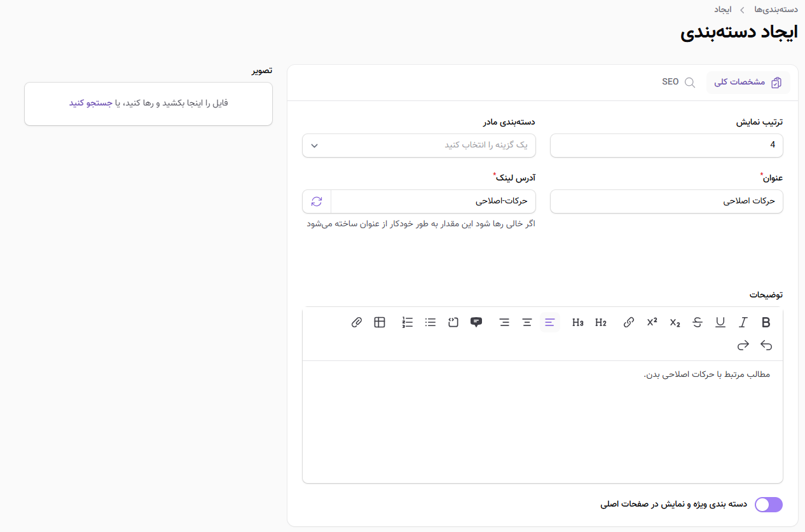This screenshot has height=532, width=805.
Task: Click ایجاد in the breadcrumb
Action: point(722,10)
